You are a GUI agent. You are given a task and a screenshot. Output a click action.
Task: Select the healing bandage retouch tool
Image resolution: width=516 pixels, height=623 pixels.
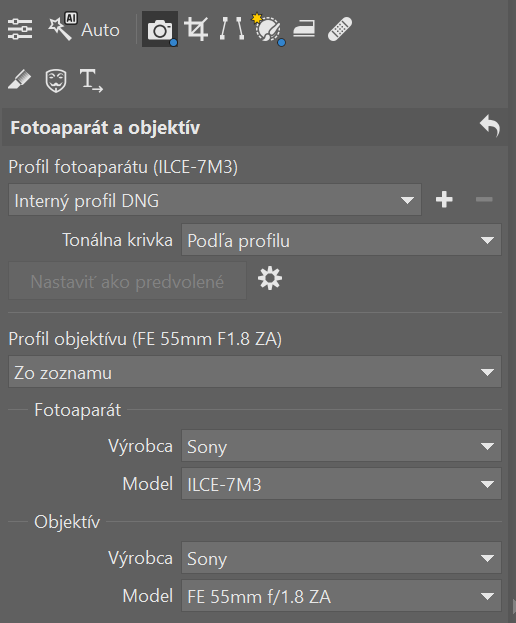click(340, 29)
